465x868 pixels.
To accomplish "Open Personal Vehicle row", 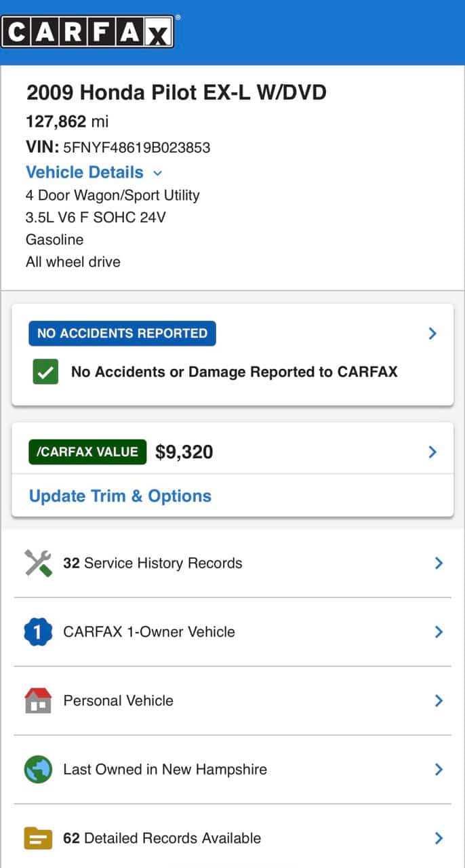I will (119, 701).
